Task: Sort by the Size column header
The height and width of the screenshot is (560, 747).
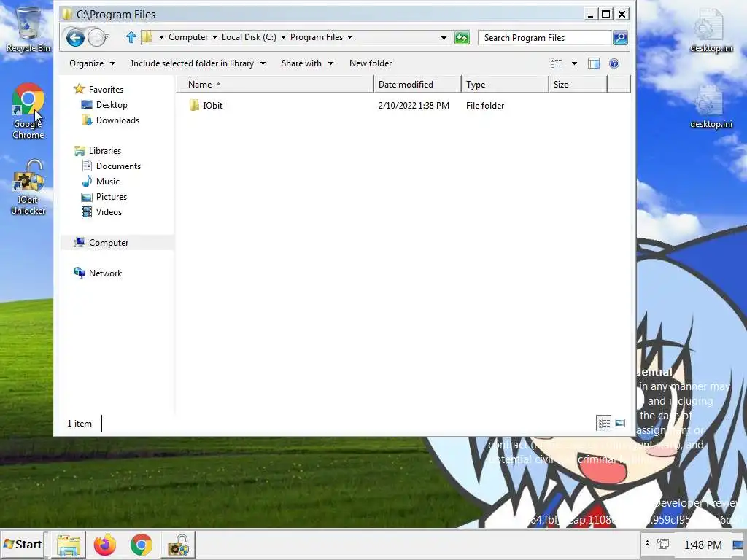Action: click(578, 85)
